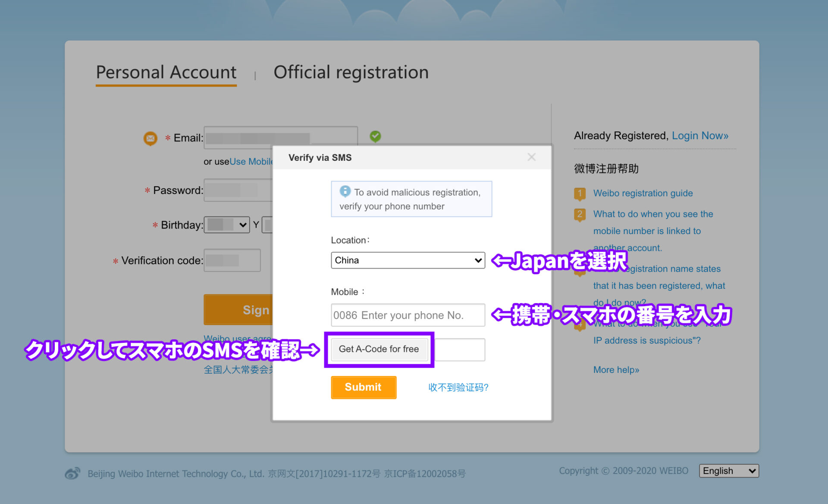Click the "Get A-Code for free" button
Screen dimensions: 828x504
tap(379, 349)
